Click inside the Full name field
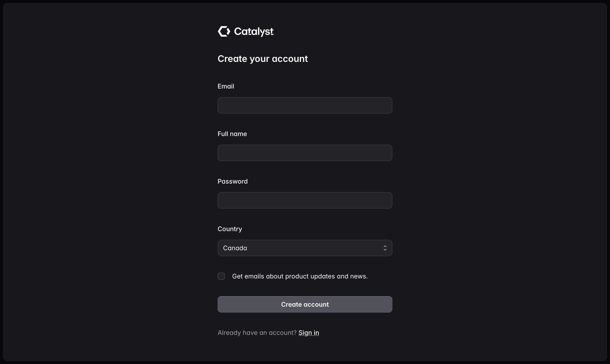The height and width of the screenshot is (364, 610). pyautogui.click(x=305, y=153)
